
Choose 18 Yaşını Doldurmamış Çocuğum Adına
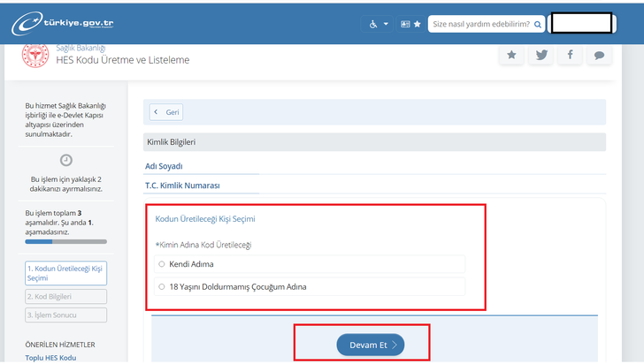161,286
